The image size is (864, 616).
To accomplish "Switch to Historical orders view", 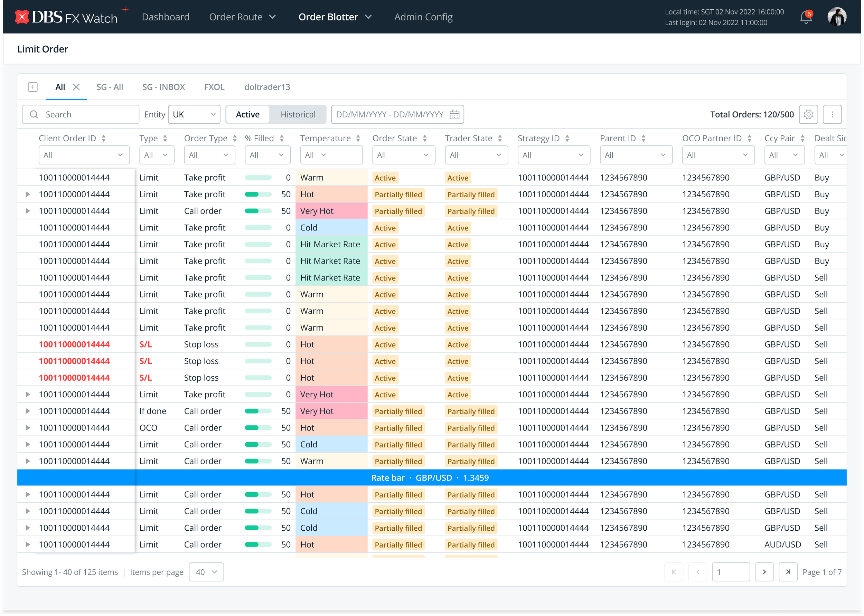I will pyautogui.click(x=298, y=115).
